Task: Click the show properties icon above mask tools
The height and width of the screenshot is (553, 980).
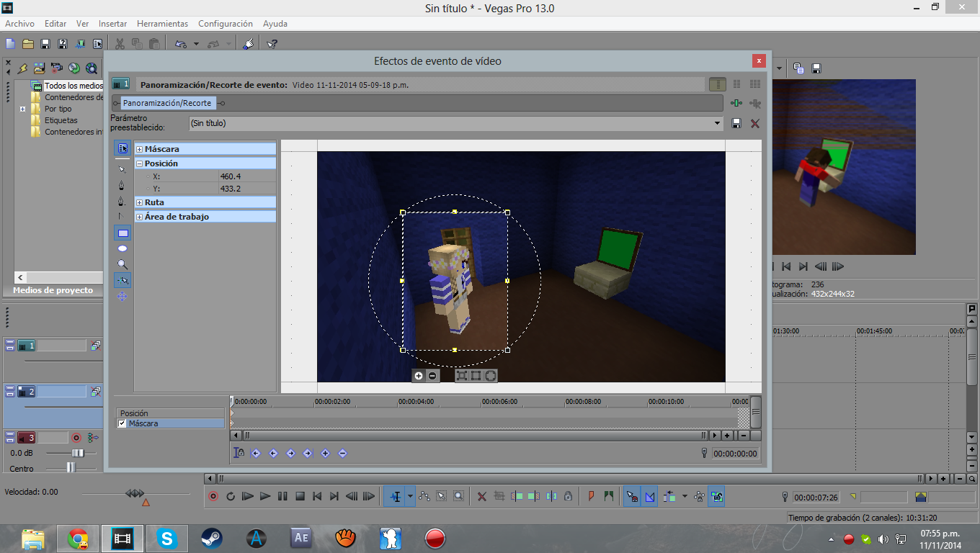Action: 122,148
